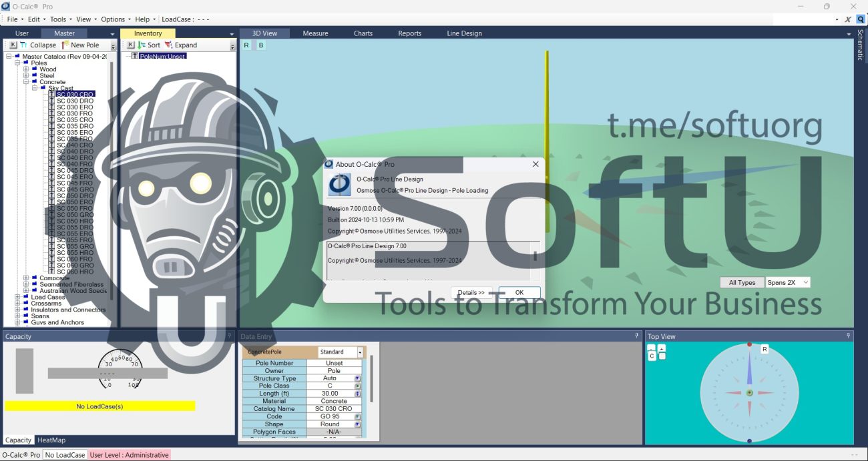Click the All Types button

[x=742, y=282]
